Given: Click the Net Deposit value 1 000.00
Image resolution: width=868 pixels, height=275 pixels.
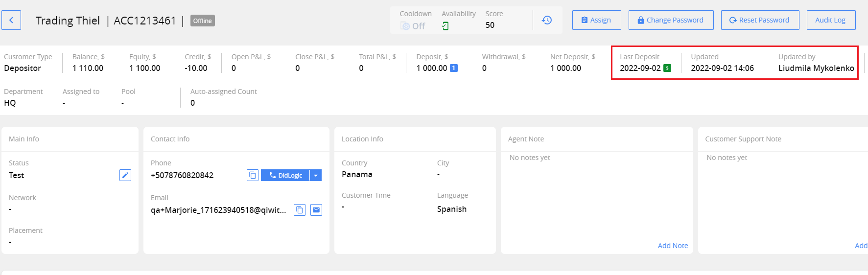Looking at the screenshot, I should coord(565,68).
